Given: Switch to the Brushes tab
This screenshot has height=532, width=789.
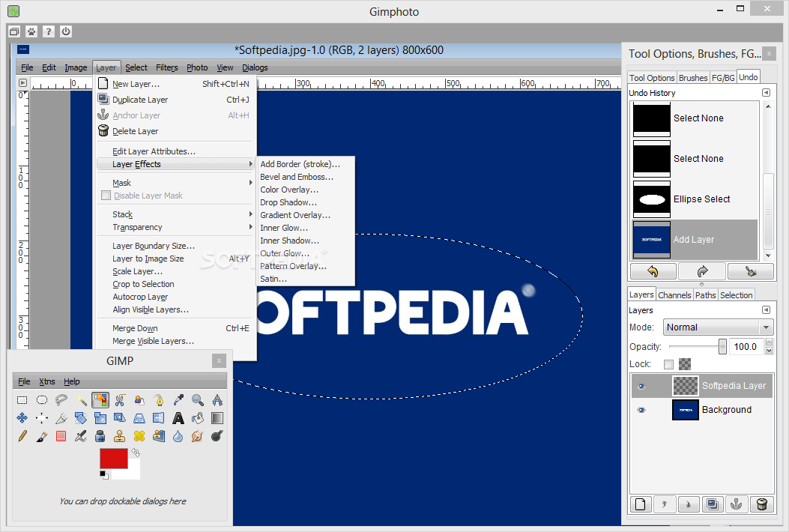Looking at the screenshot, I should (693, 77).
